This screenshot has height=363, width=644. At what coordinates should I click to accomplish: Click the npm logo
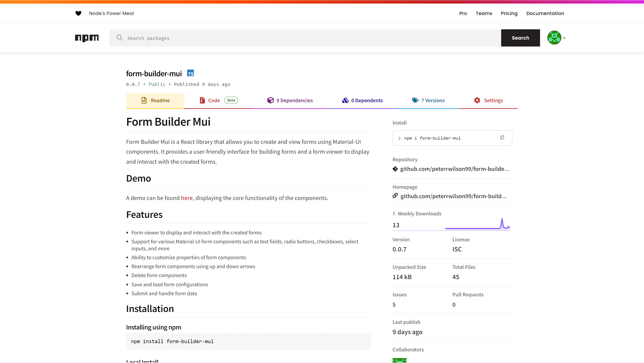tap(87, 38)
